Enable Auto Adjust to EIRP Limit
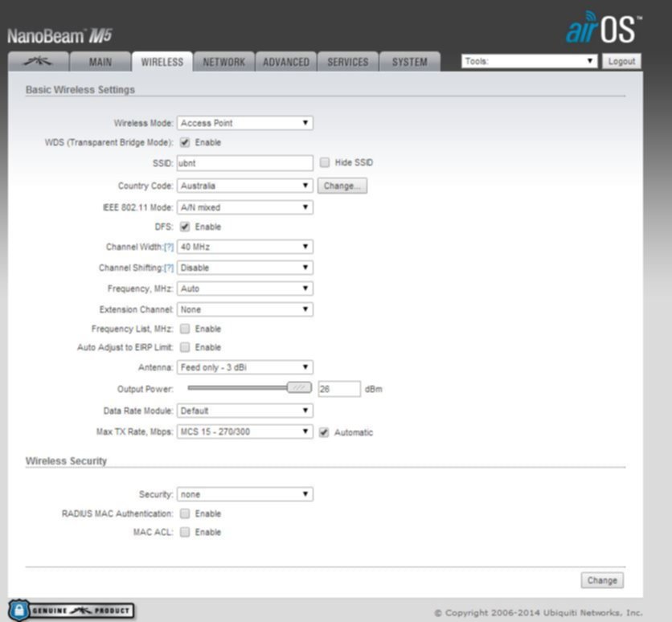The height and width of the screenshot is (622, 672). (x=185, y=347)
